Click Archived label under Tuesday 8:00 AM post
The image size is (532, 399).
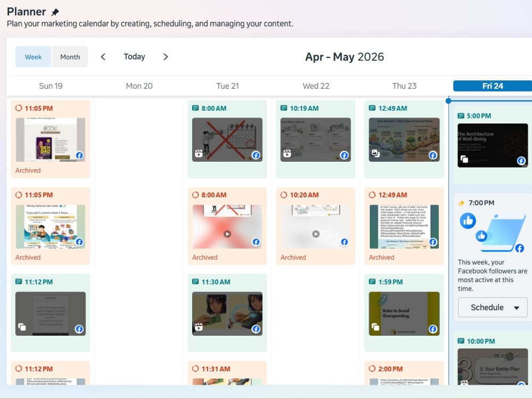[x=205, y=257]
